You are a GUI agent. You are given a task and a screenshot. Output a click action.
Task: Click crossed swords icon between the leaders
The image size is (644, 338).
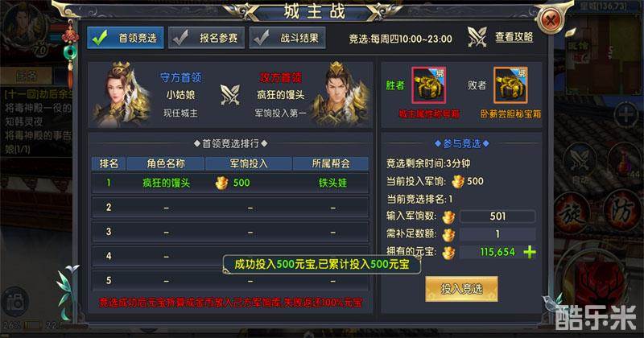pyautogui.click(x=230, y=94)
